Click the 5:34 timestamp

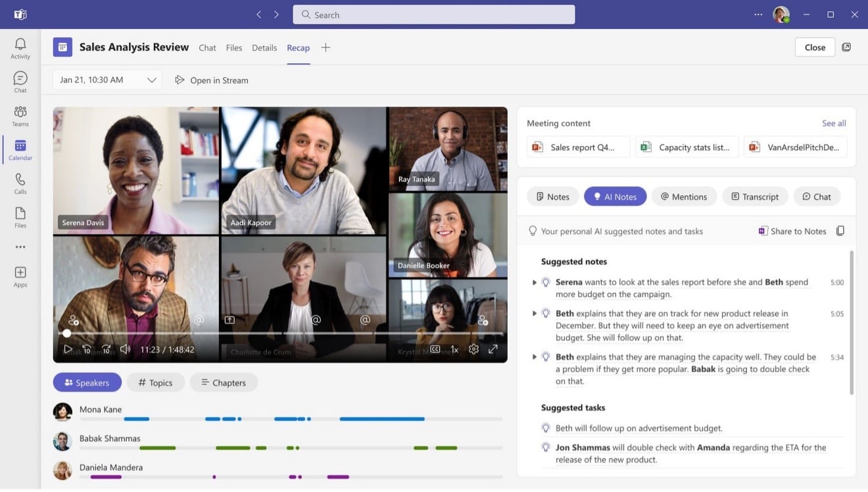point(837,357)
